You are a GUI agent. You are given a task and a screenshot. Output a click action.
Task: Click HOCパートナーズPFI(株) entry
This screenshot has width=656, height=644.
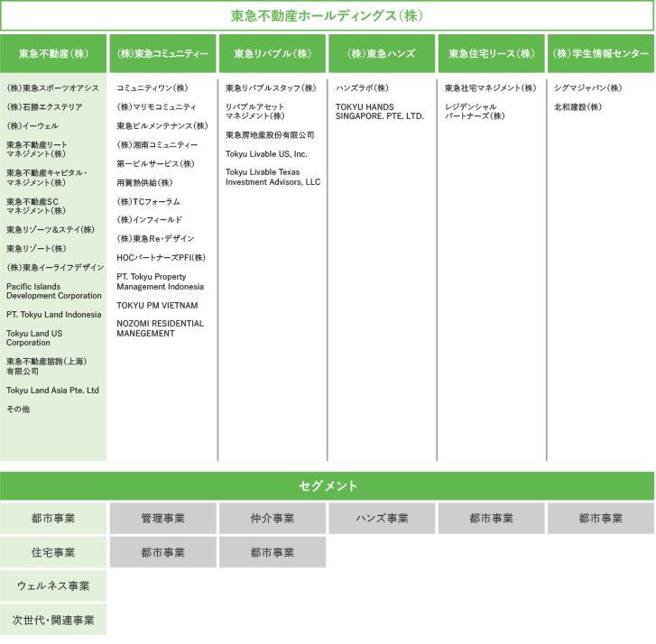162,258
